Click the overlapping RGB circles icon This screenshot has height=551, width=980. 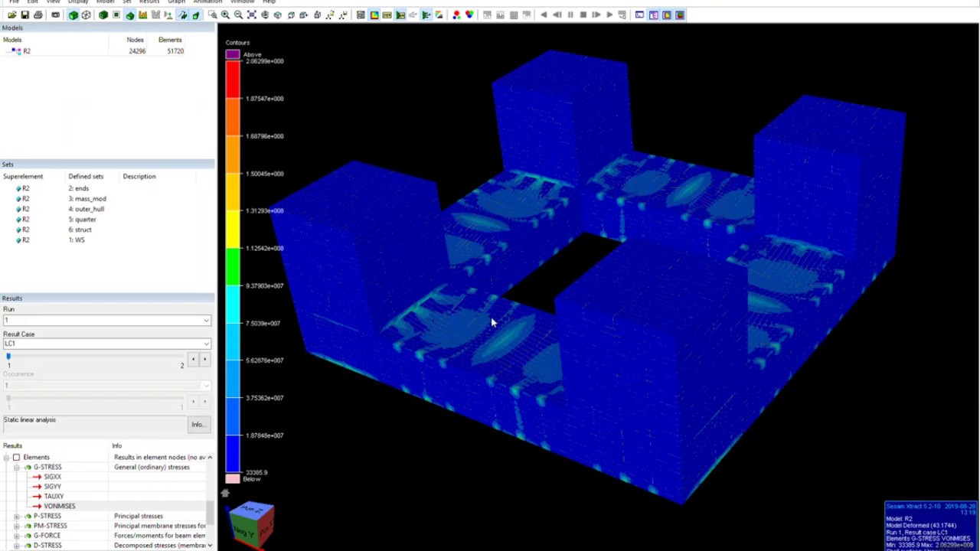click(x=469, y=15)
